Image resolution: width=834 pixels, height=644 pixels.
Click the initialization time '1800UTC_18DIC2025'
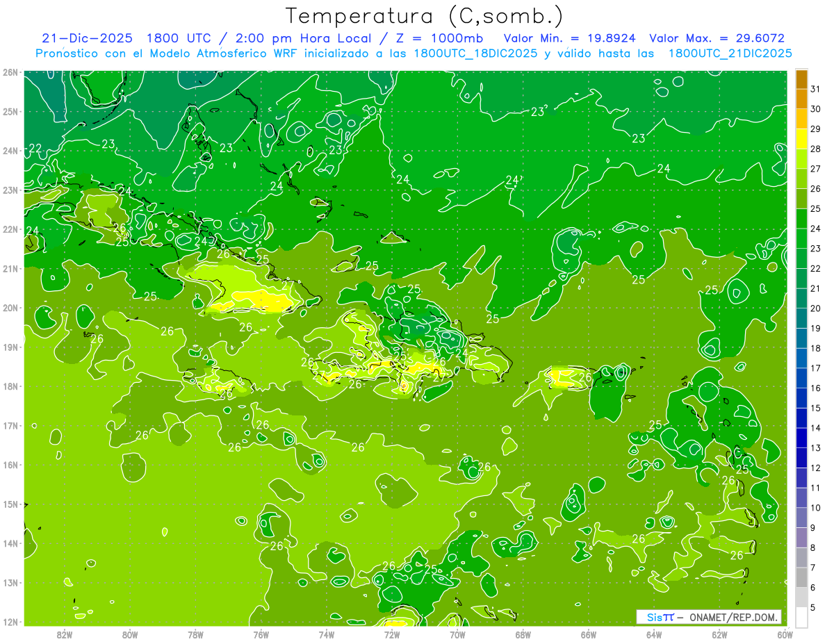[x=475, y=53]
